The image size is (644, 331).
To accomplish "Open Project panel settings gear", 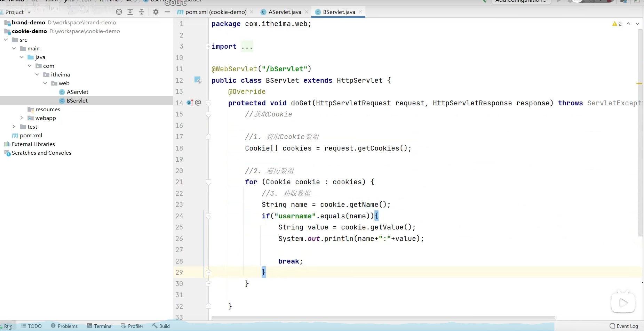I will click(156, 12).
